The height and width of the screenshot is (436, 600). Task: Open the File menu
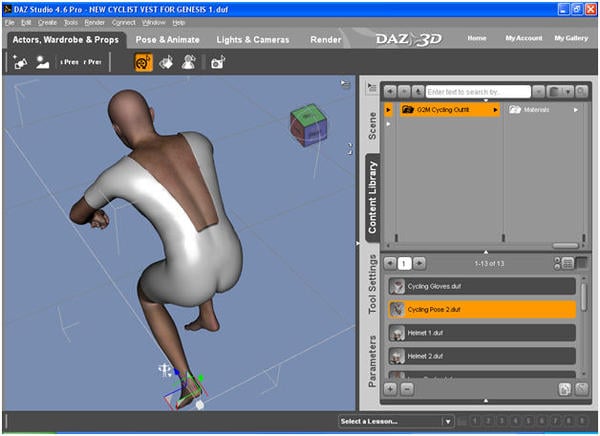point(10,23)
